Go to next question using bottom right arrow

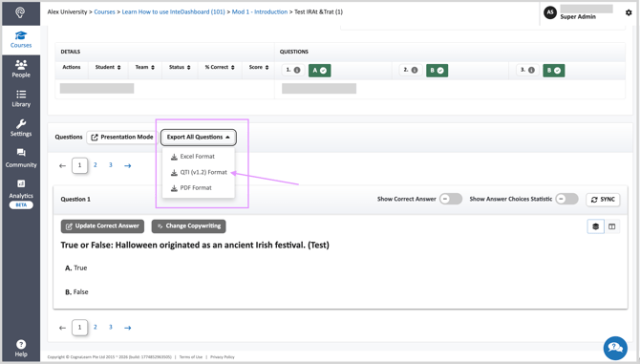(x=128, y=328)
